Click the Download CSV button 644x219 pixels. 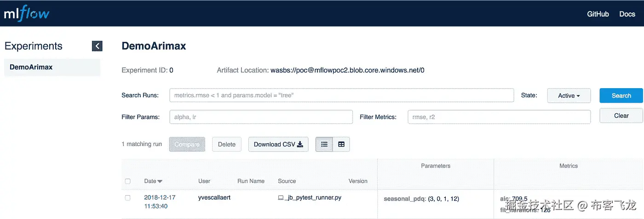pos(278,144)
